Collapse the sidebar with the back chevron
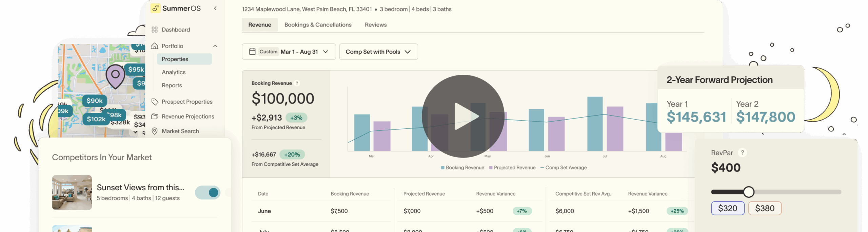Screen dimensions: 868x232 coord(215,8)
